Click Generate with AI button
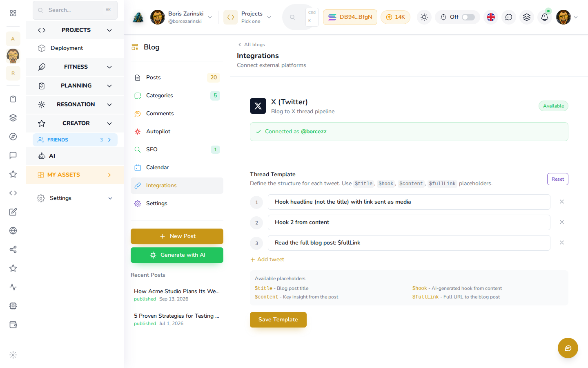The image size is (588, 368). pos(177,255)
